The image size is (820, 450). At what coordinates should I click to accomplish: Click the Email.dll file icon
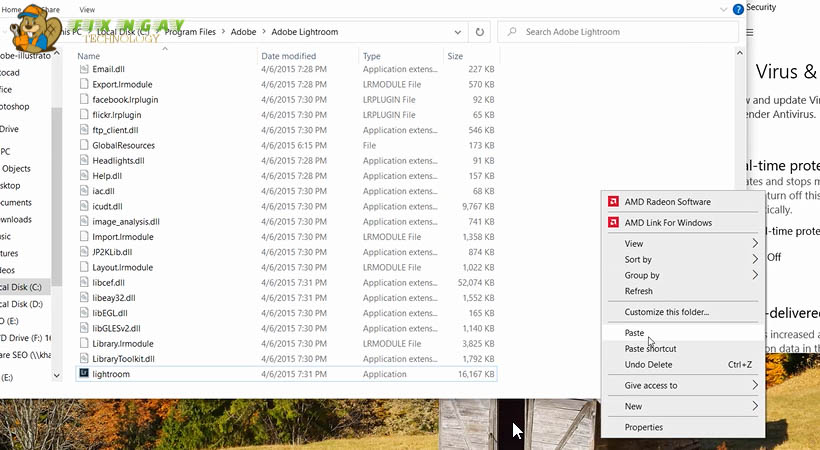pos(84,69)
